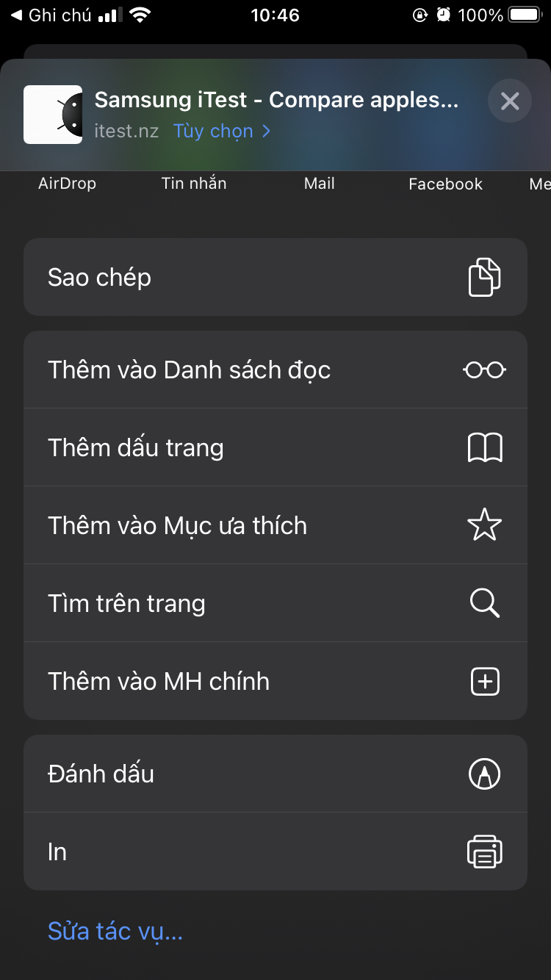Open Sửa tác vụ link

pyautogui.click(x=115, y=932)
